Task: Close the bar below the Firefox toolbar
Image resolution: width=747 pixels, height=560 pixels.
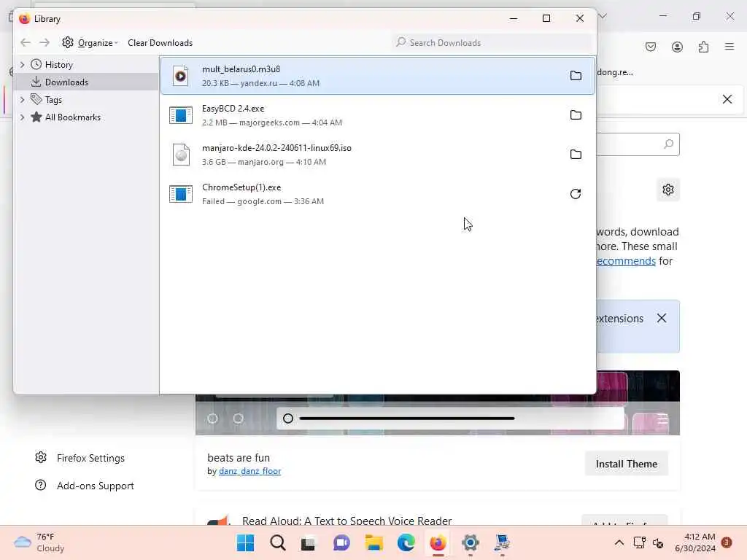Action: click(727, 99)
